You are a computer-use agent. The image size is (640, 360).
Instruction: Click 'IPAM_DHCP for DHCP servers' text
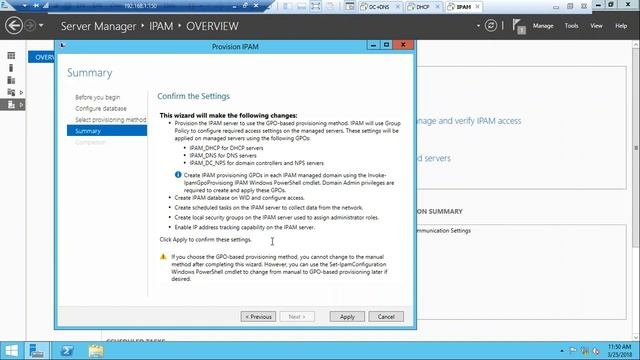226,148
